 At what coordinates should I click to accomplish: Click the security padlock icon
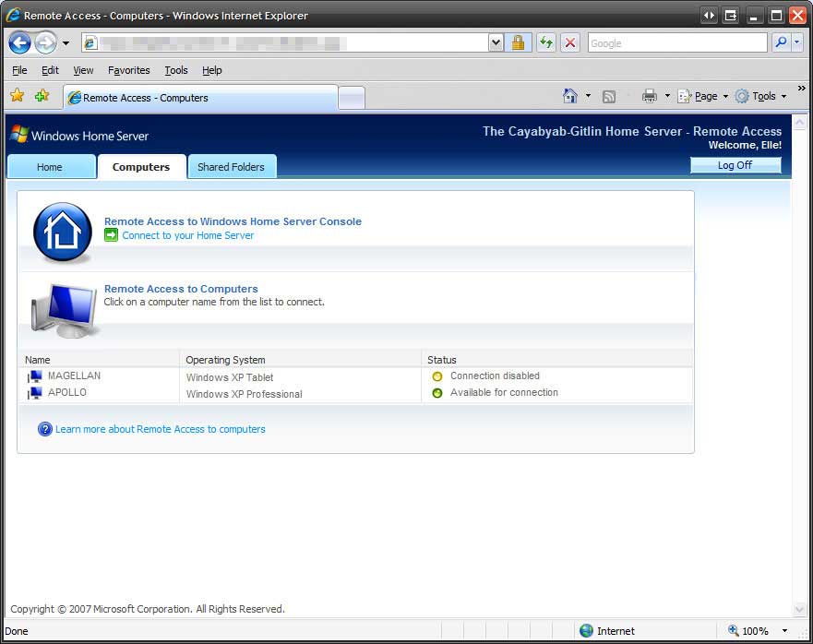(519, 42)
